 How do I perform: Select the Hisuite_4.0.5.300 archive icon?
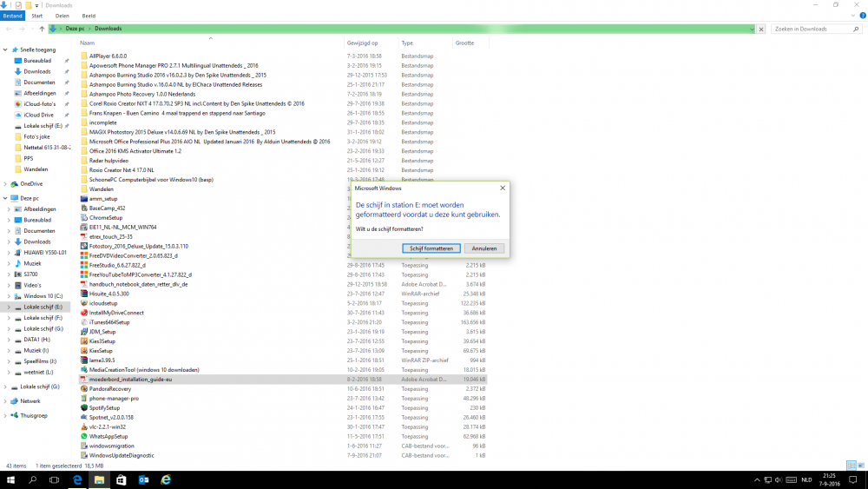pos(84,294)
